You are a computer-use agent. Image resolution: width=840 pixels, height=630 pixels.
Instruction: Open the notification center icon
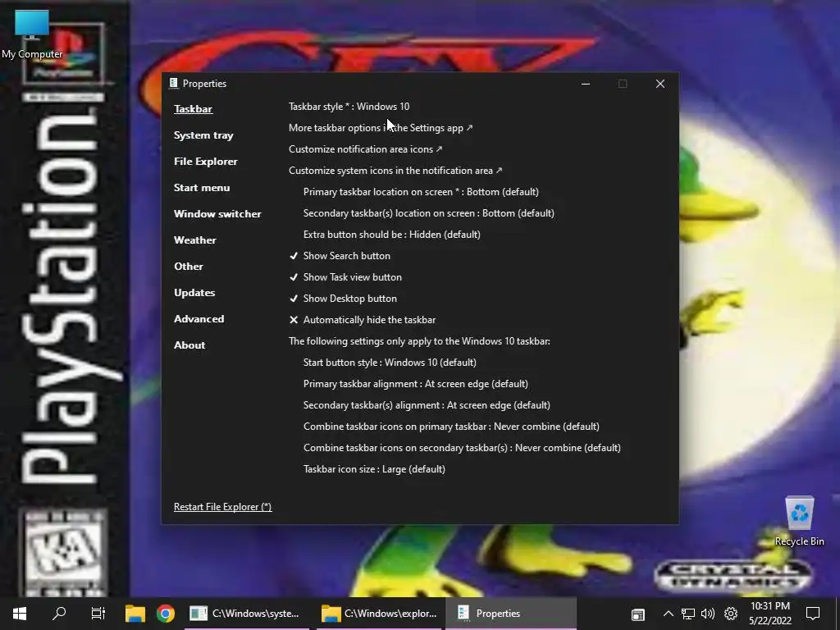pos(813,614)
